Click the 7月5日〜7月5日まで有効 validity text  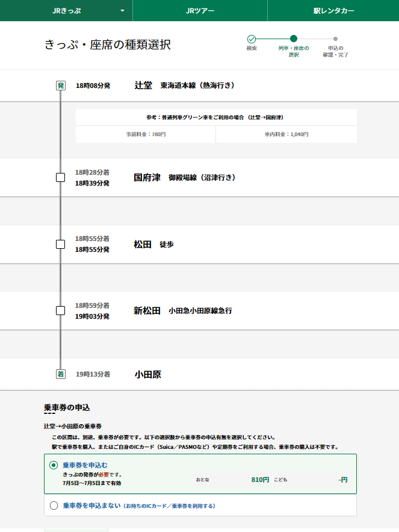(x=92, y=483)
